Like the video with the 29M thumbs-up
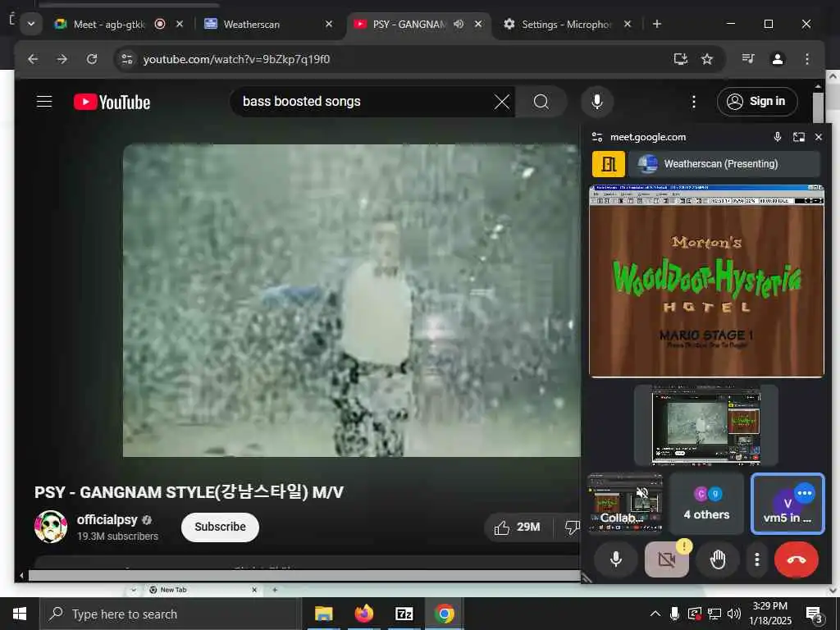This screenshot has width=840, height=630. tap(517, 527)
